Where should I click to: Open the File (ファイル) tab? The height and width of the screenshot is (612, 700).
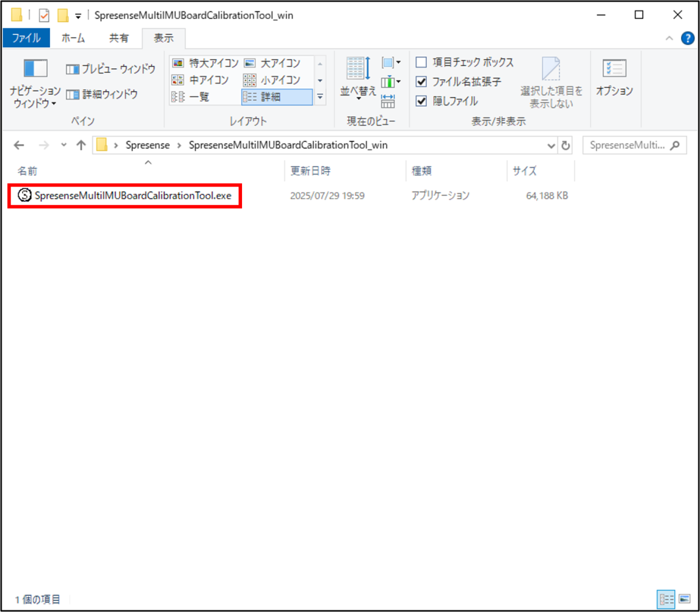coord(26,38)
